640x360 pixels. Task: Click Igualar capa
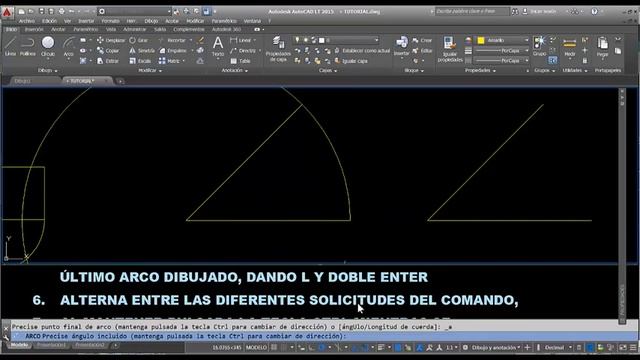pos(351,61)
